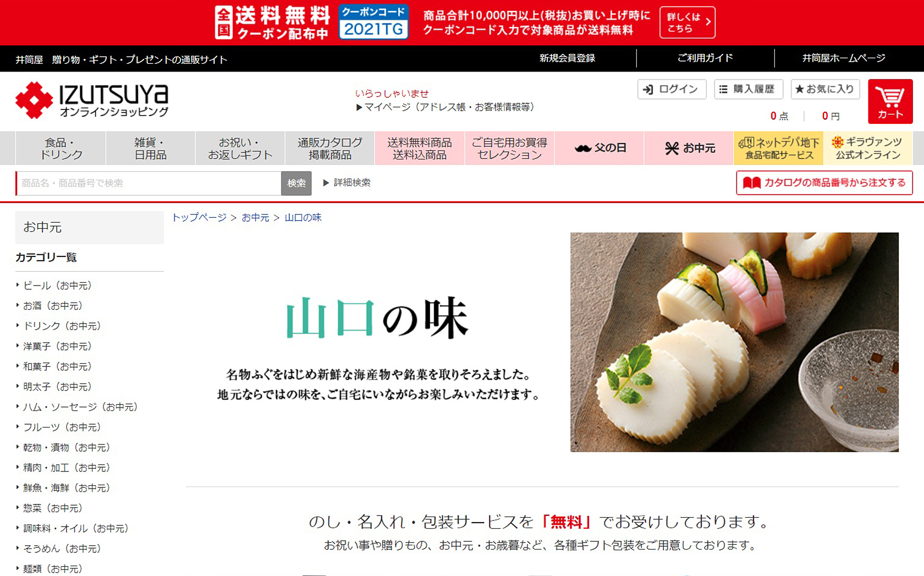The image size is (924, 576).
Task: Open 購入履歴 purchase history
Action: 749,89
